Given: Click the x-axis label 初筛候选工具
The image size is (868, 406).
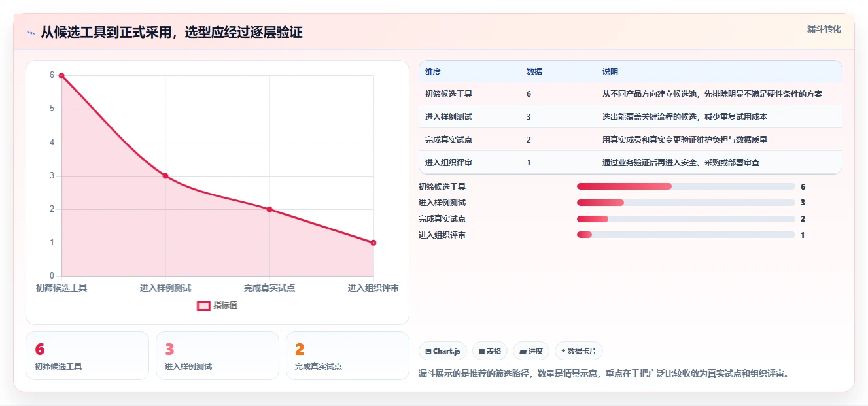Looking at the screenshot, I should 61,288.
